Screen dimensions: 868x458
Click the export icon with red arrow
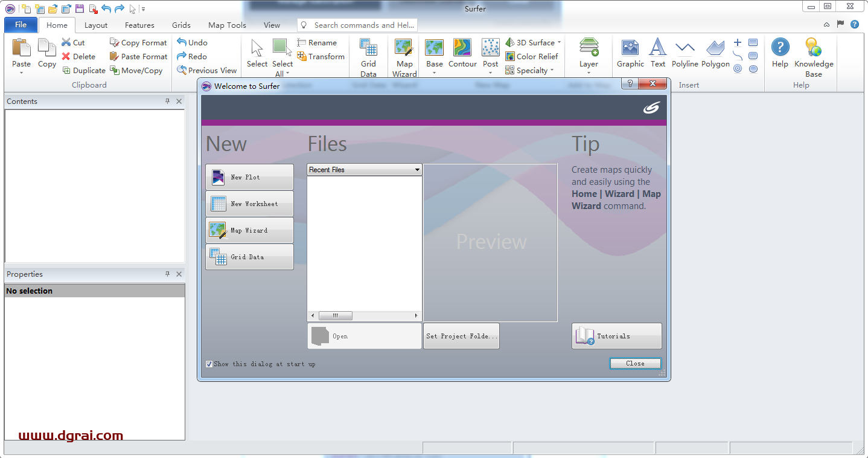[93, 8]
